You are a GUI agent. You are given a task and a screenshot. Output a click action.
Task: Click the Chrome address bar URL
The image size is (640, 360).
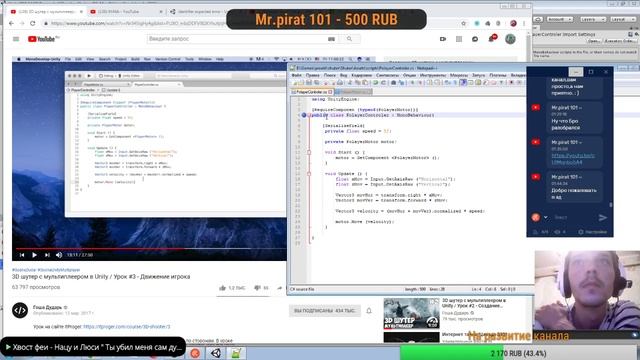[x=139, y=23]
